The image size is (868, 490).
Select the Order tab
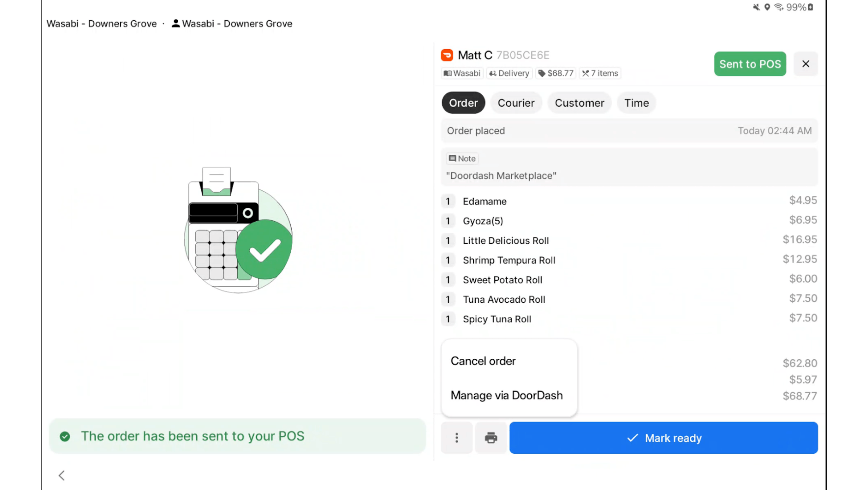pos(463,103)
